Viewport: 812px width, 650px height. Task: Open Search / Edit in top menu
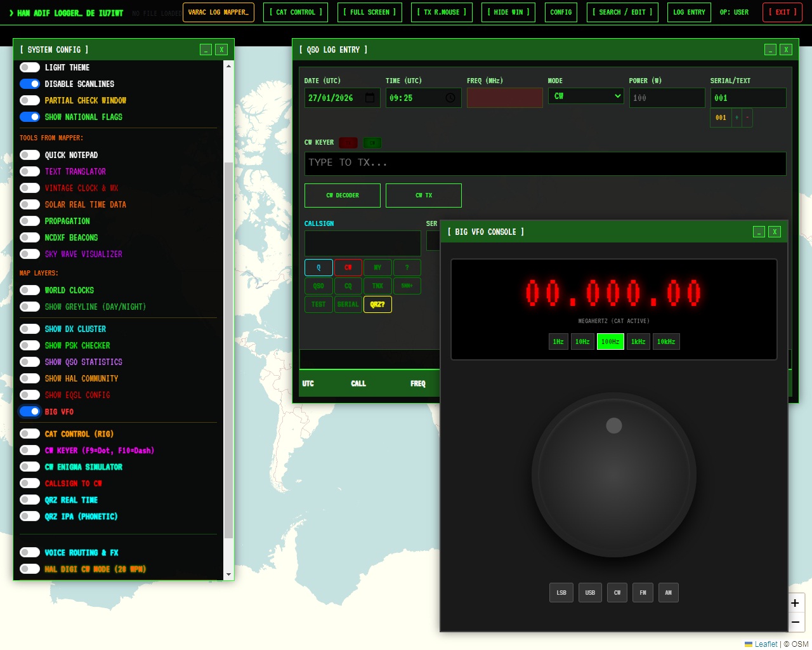pyautogui.click(x=622, y=12)
